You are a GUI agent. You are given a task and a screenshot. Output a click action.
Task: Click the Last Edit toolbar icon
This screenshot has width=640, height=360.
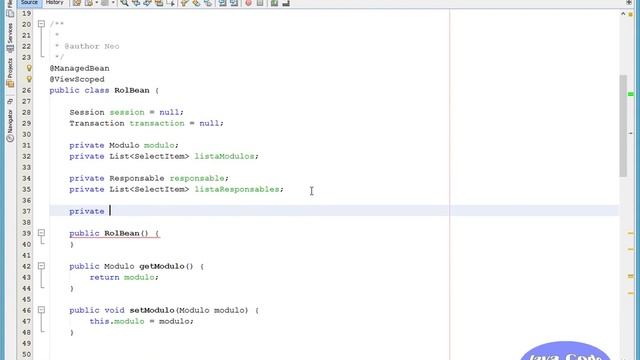76,3
